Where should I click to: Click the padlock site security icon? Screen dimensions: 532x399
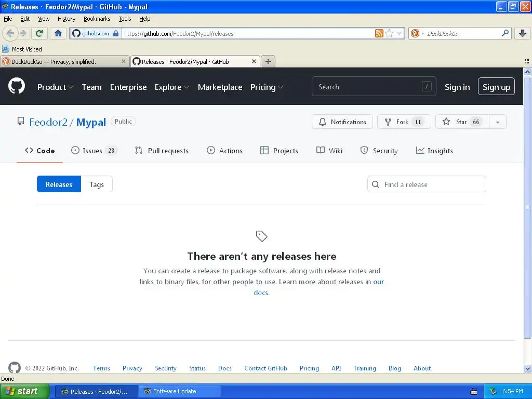pyautogui.click(x=116, y=33)
